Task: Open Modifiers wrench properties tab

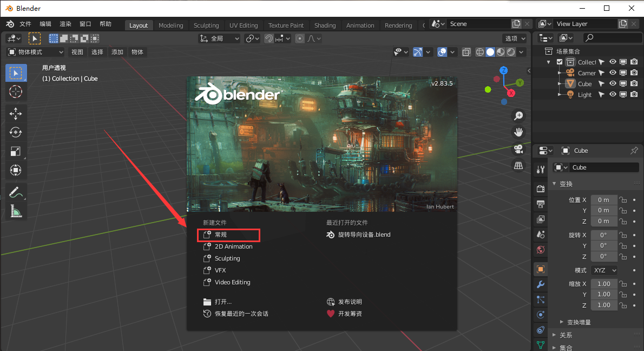Action: 541,284
